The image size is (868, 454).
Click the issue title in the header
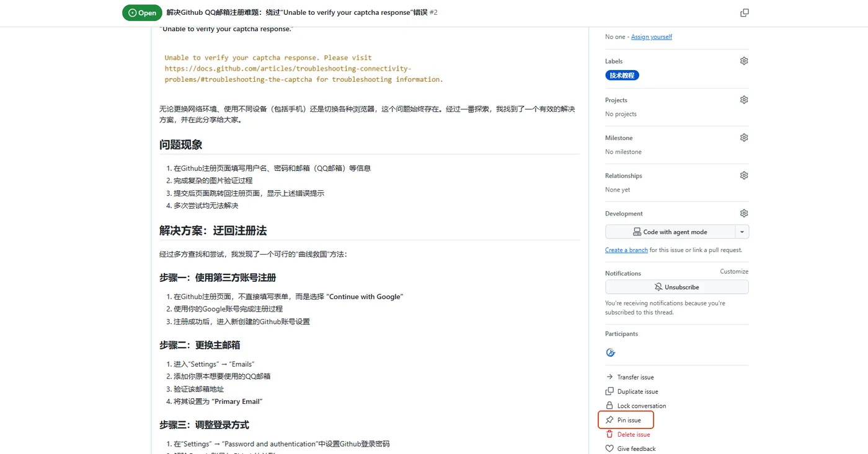(x=297, y=12)
